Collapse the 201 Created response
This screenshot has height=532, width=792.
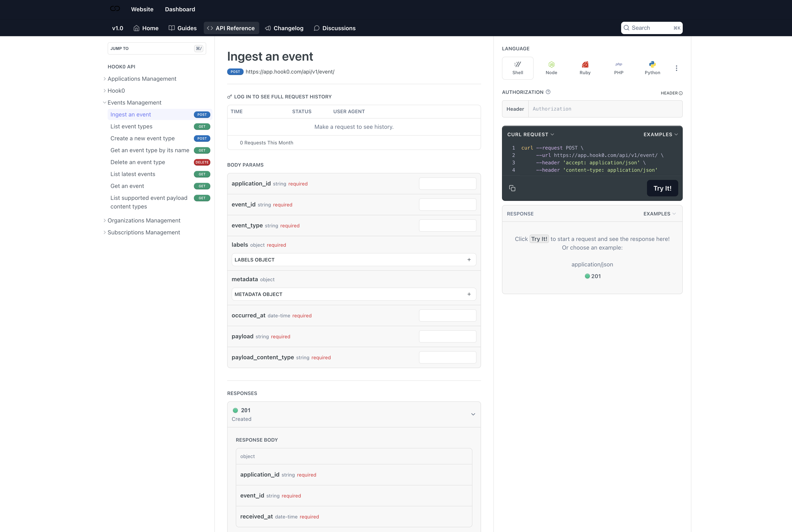coord(473,415)
